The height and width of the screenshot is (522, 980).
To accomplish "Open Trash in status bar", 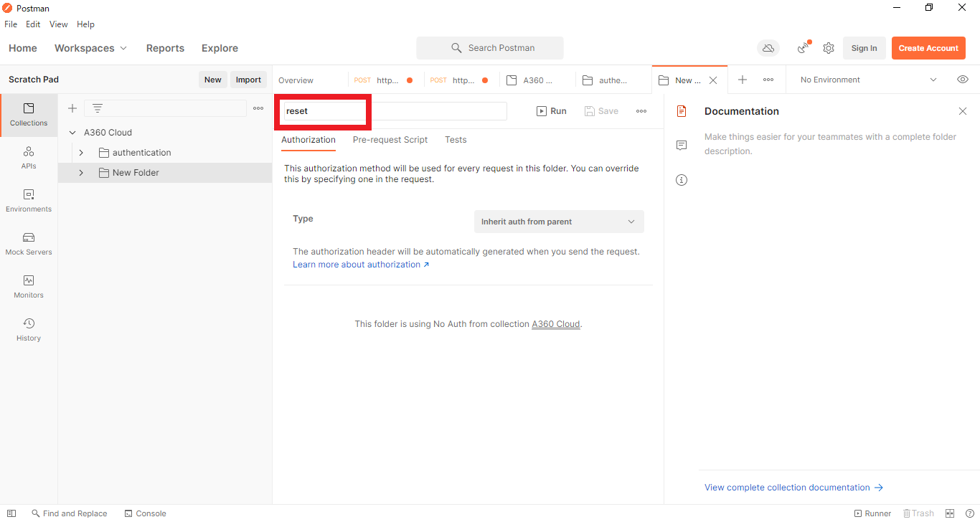I will (x=918, y=513).
